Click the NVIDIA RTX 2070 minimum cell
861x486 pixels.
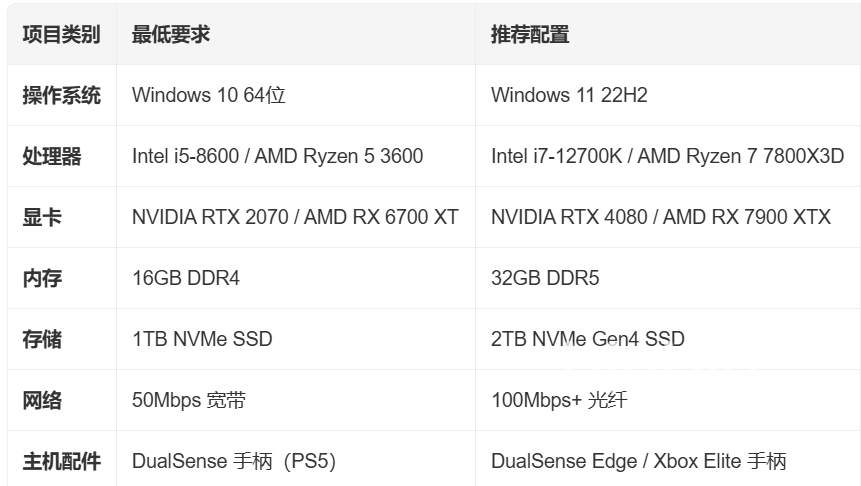(295, 217)
